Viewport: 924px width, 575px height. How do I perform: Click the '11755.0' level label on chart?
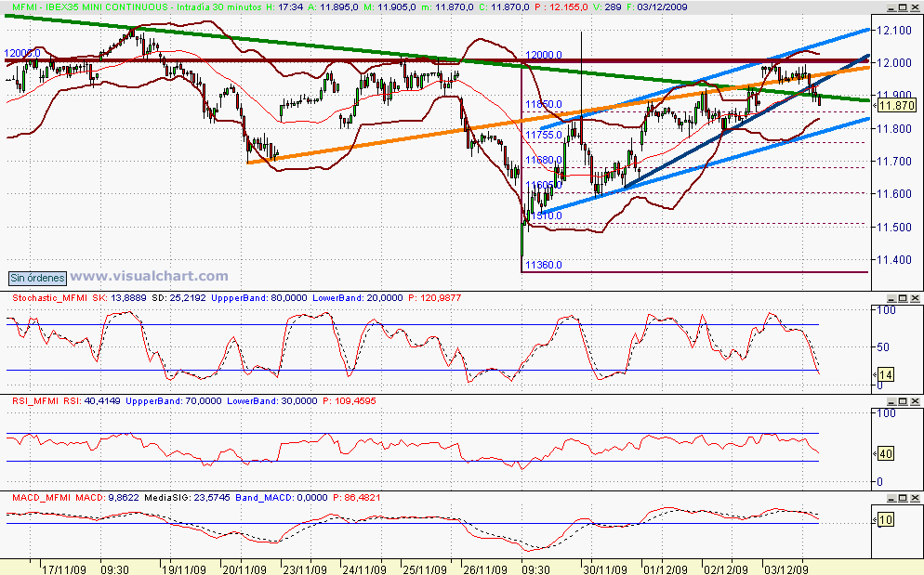point(543,135)
